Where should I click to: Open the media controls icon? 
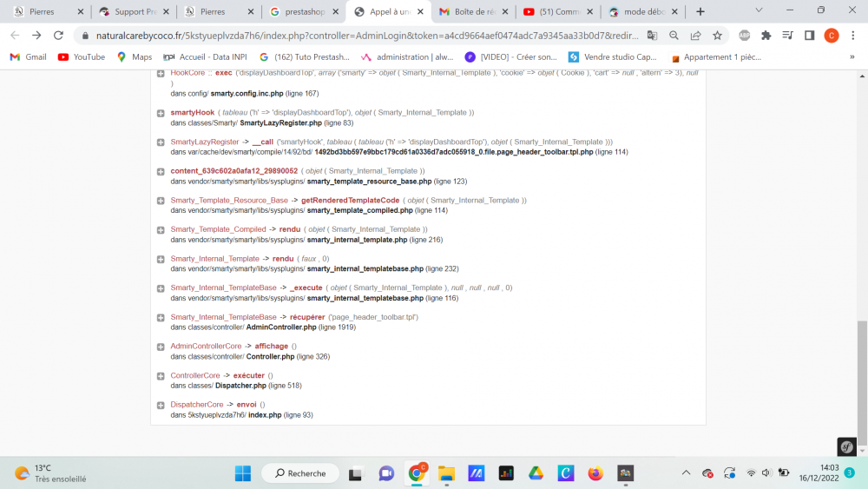[787, 36]
